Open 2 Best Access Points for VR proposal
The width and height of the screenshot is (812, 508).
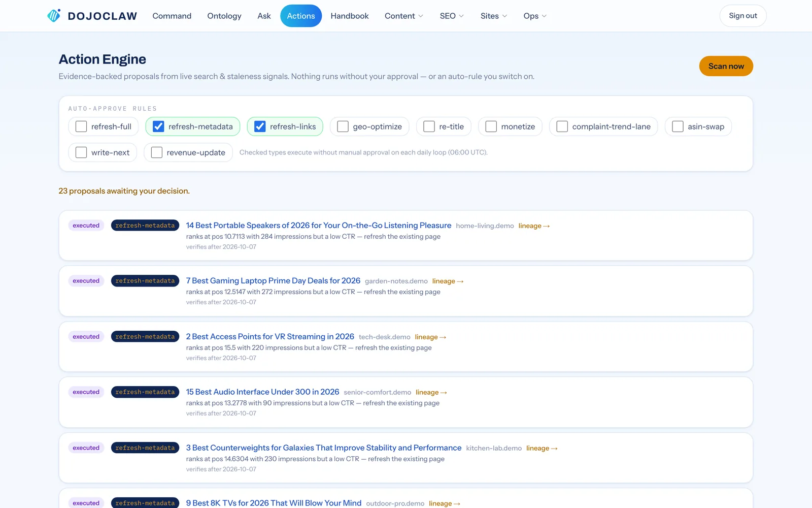[x=270, y=336]
